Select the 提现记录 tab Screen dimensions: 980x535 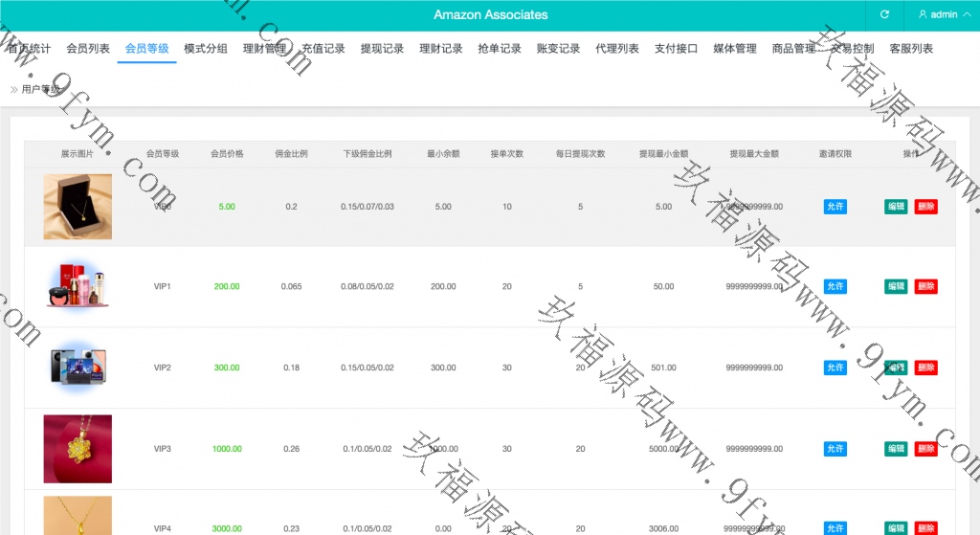tap(382, 49)
